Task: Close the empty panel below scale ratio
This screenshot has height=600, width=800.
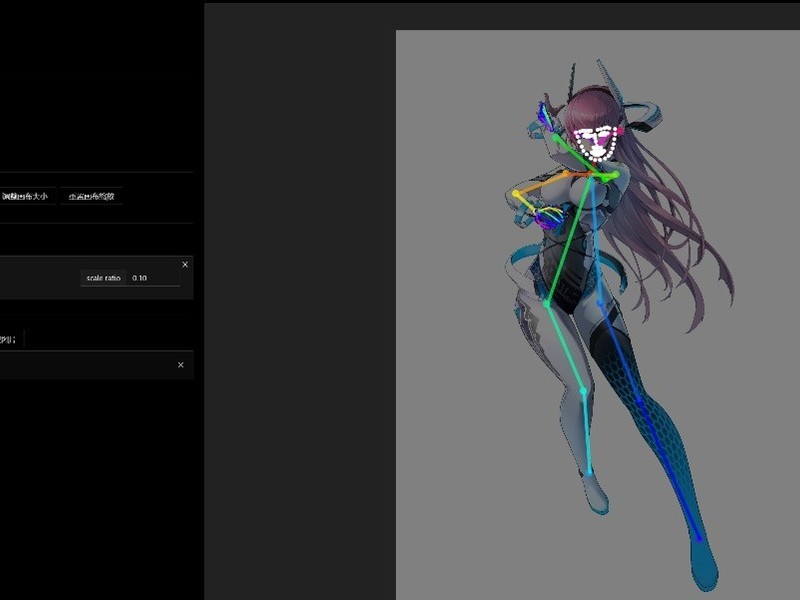Action: (x=181, y=365)
